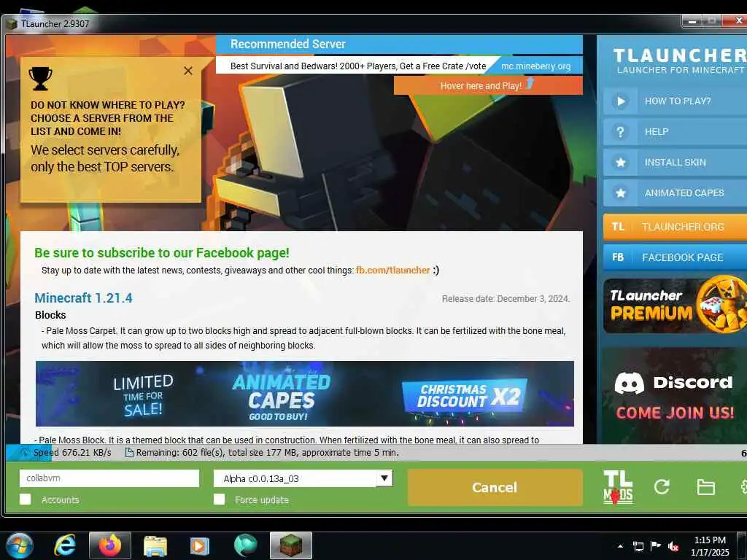Show hidden system tray icons
Screen dimensions: 747x560
tap(620, 546)
